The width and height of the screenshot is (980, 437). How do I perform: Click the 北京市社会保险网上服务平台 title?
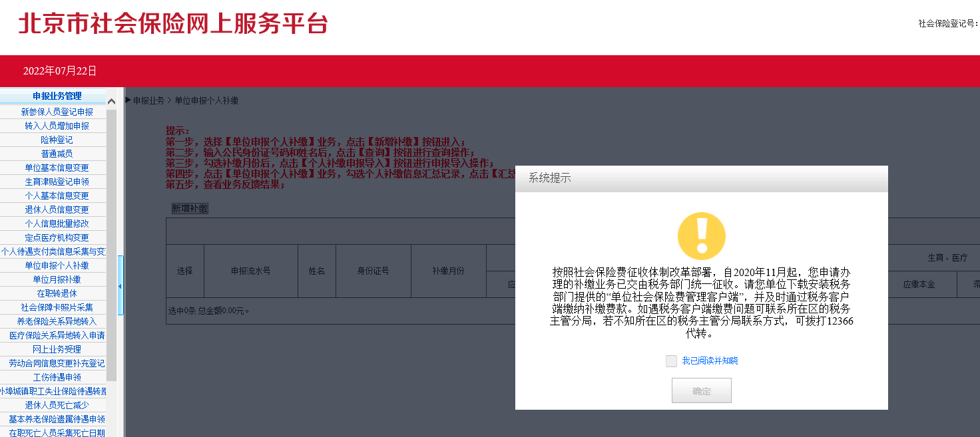coord(174,23)
